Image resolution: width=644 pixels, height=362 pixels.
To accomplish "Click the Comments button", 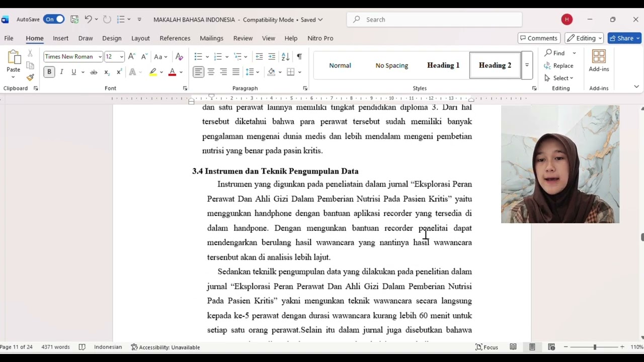I will [x=539, y=38].
